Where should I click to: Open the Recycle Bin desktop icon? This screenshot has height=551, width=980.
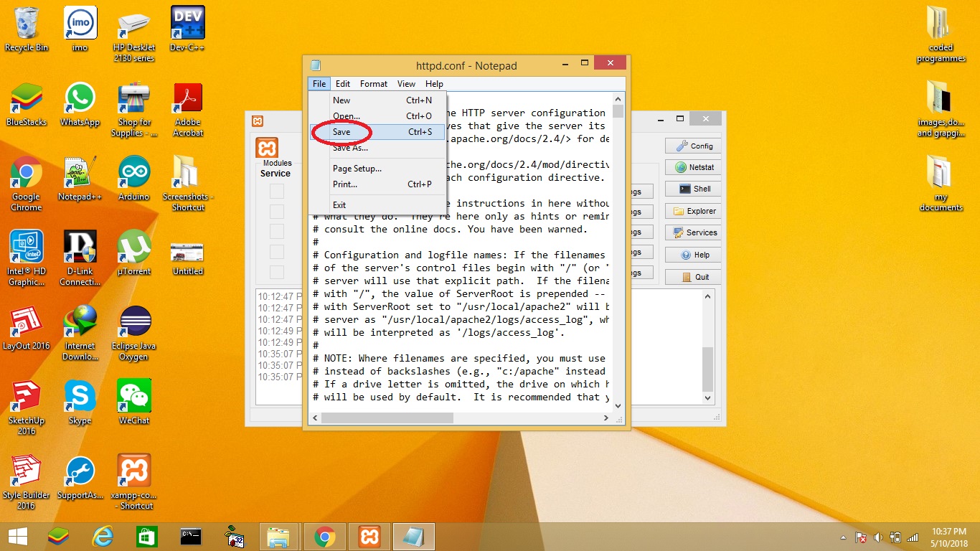click(x=27, y=29)
